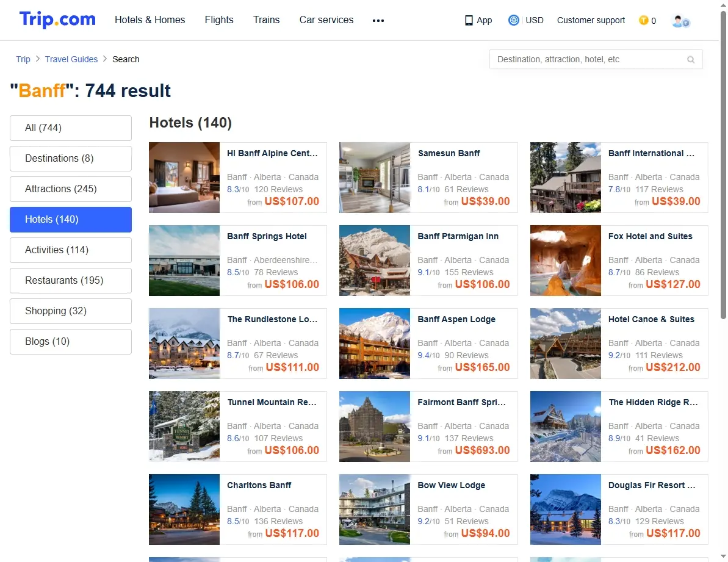Open Bow View Lodge photo
The image size is (728, 562).
click(375, 510)
